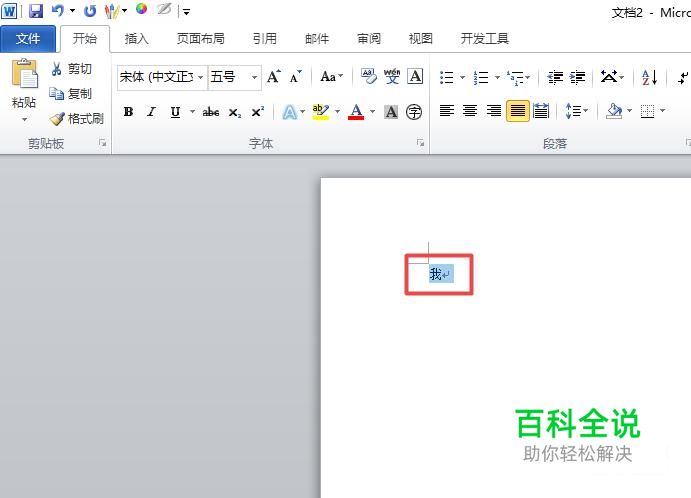Click the Phonetic Guide wén icon
Viewport: 691px width, 498px height.
[392, 76]
